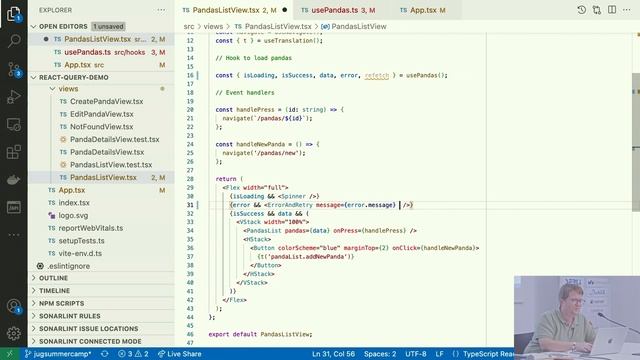Open PandasListView.test.tsx file

(102, 164)
